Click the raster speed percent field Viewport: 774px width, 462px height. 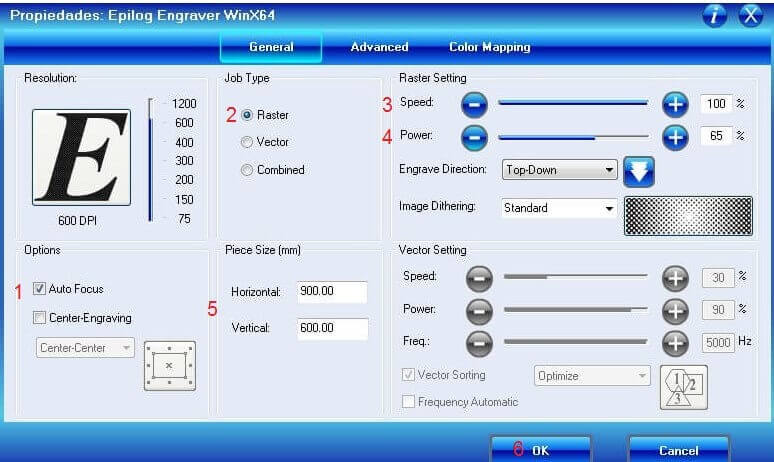click(716, 104)
